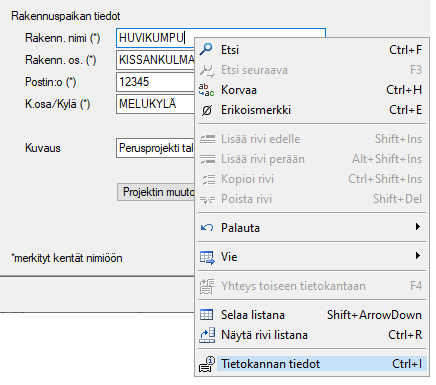Select Näytä rivi listana entry
The height and width of the screenshot is (385, 436).
312,335
